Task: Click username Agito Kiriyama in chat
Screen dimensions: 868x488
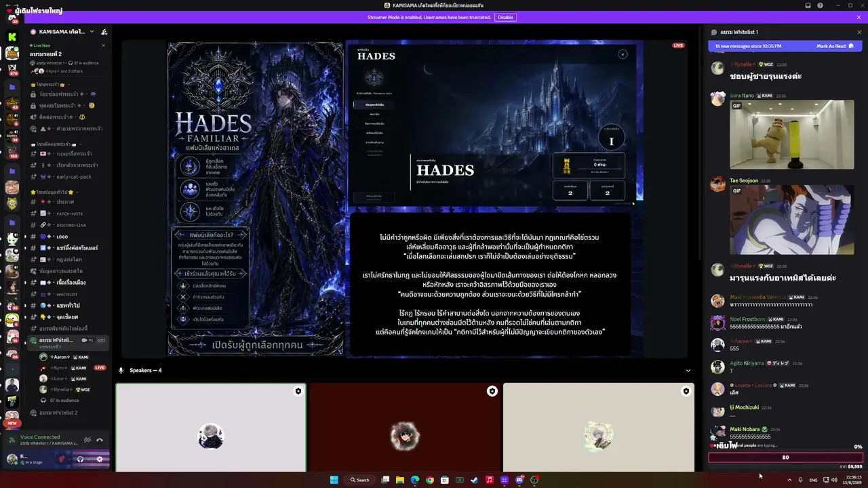Action: pos(747,363)
